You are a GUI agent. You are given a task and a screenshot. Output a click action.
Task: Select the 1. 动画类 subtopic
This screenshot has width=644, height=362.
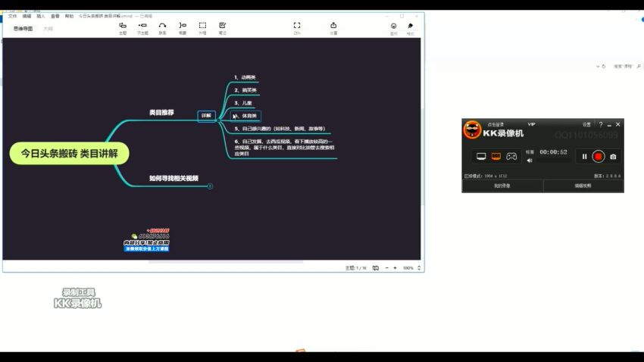coord(245,77)
